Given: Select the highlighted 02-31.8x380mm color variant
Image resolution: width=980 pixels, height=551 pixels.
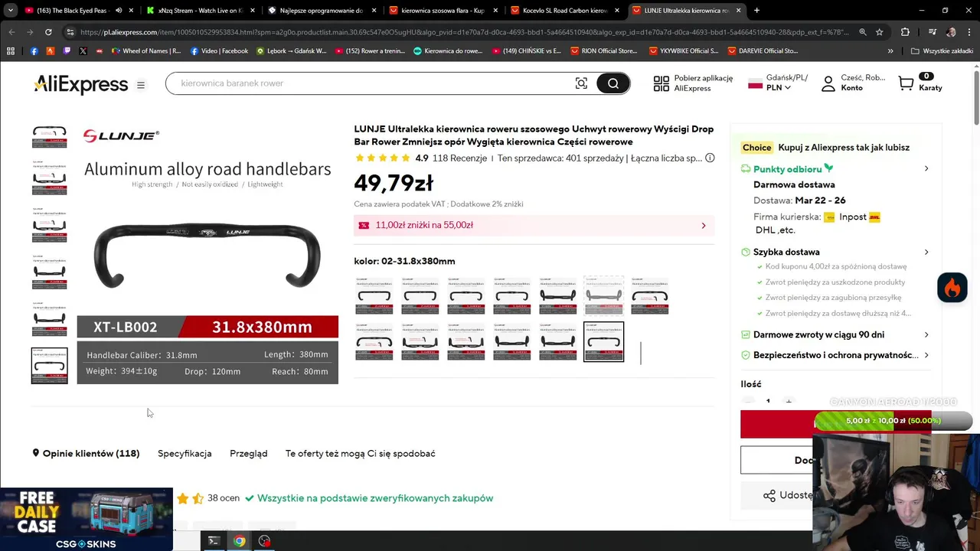Looking at the screenshot, I should click(x=603, y=341).
